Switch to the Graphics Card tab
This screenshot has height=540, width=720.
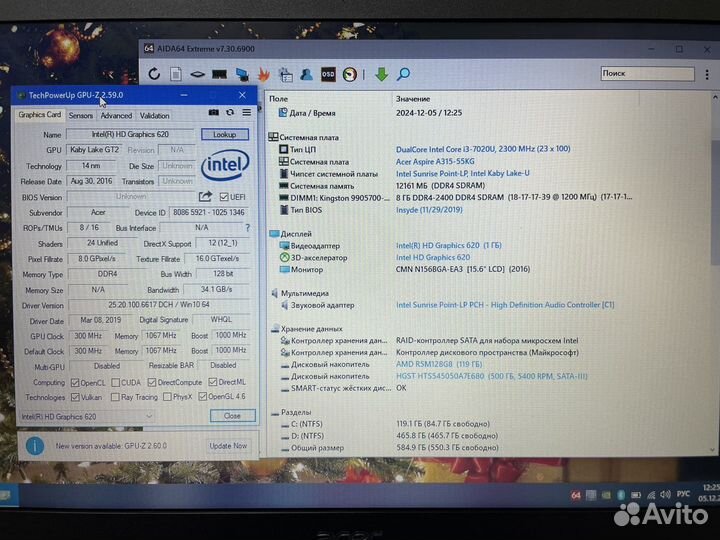39,115
